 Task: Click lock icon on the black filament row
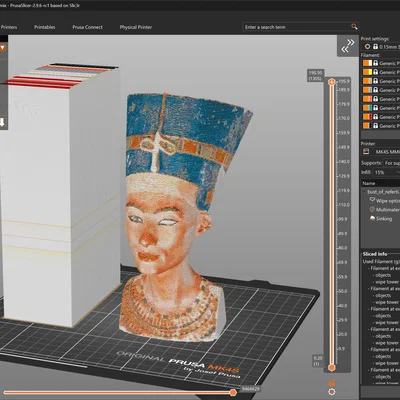click(375, 126)
